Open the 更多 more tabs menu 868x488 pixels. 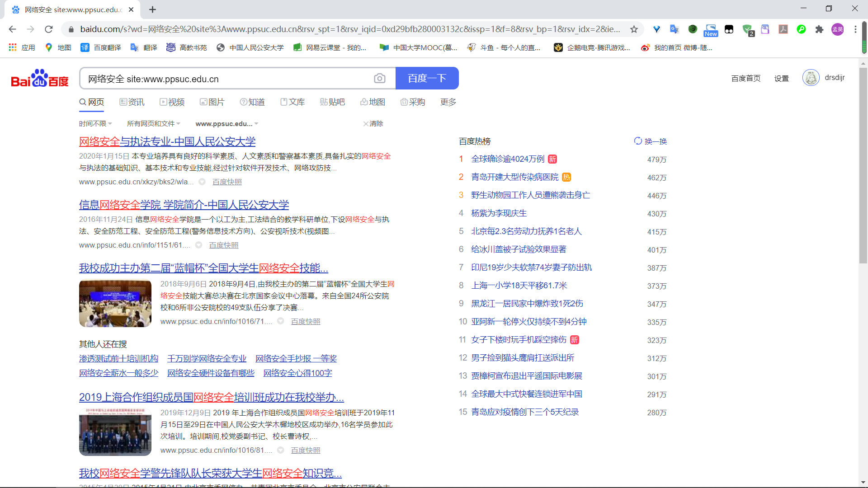pos(448,102)
